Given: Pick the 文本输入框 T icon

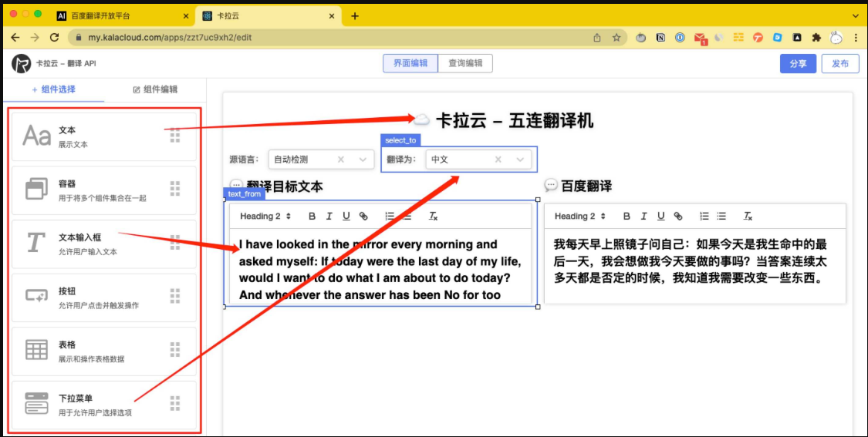Looking at the screenshot, I should (36, 242).
